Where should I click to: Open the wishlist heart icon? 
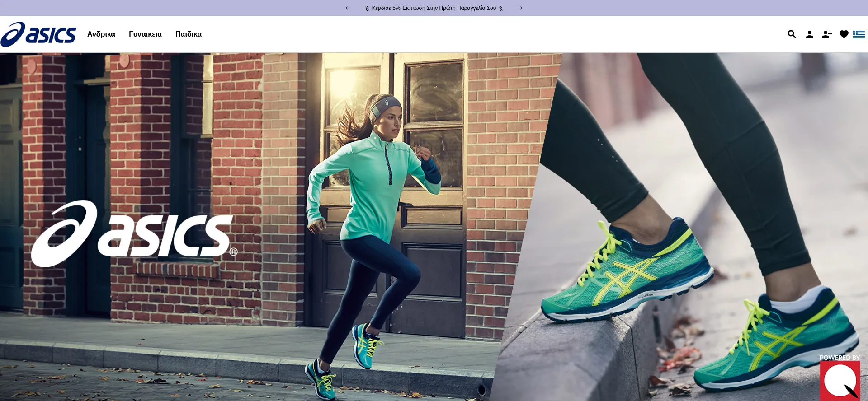click(844, 34)
